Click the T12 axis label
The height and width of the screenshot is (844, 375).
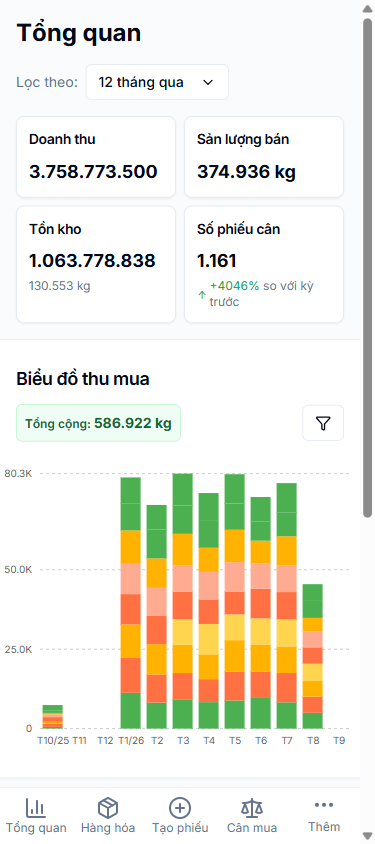[105, 741]
